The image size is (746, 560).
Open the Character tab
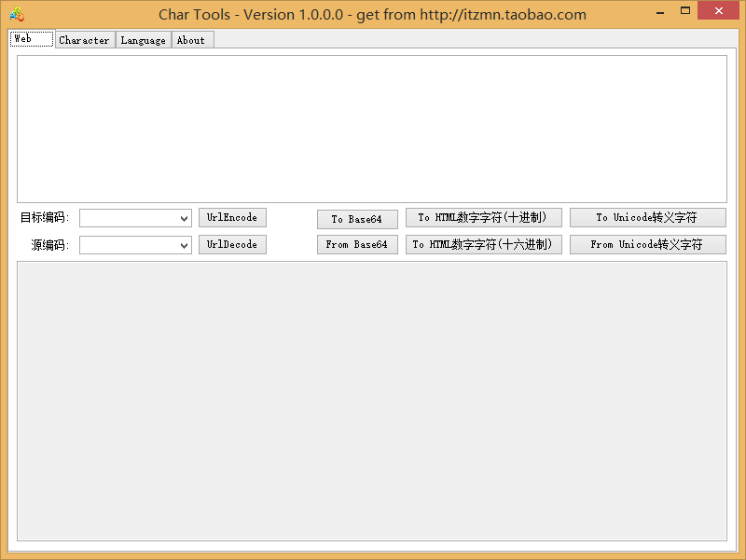[x=85, y=40]
